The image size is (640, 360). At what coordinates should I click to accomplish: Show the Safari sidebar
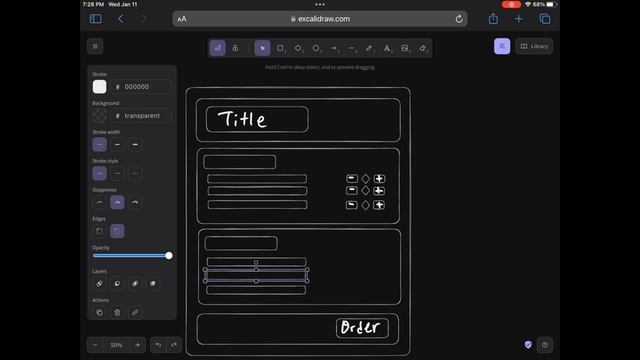(x=96, y=19)
